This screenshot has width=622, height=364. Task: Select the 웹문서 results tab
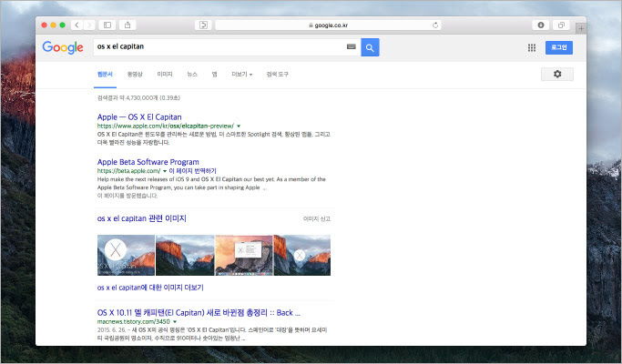pos(105,74)
